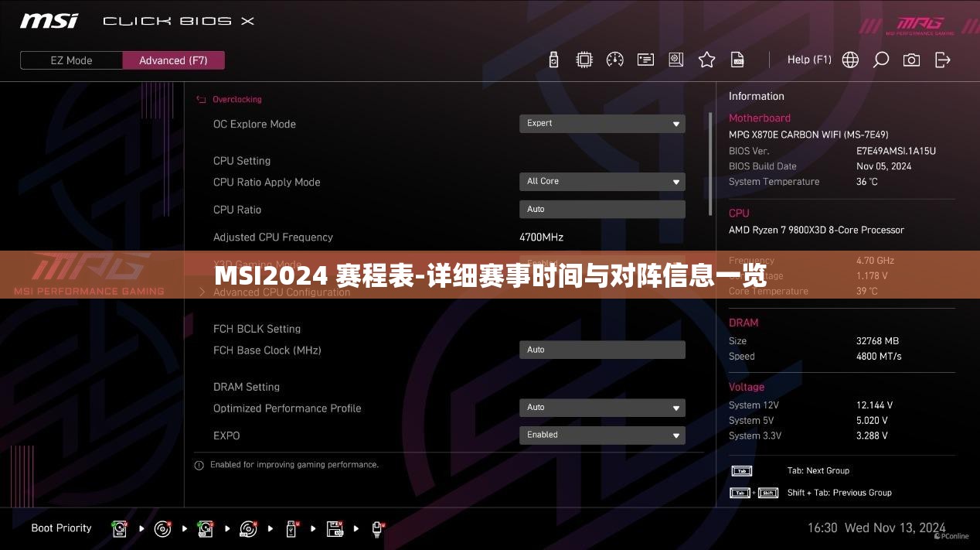The height and width of the screenshot is (550, 980).
Task: Toggle Optimized Performance Profile off Auto
Action: [x=602, y=408]
